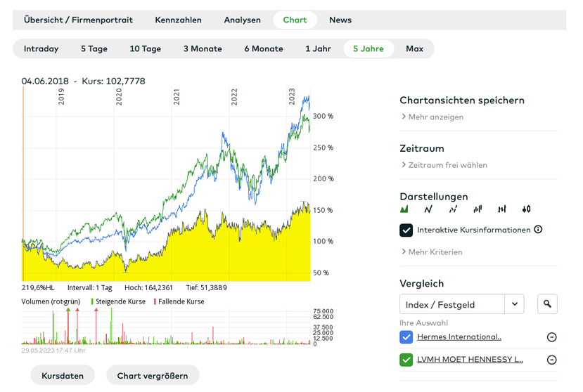
Task: Click the magnifier search icon under Vergleich
Action: coord(547,304)
